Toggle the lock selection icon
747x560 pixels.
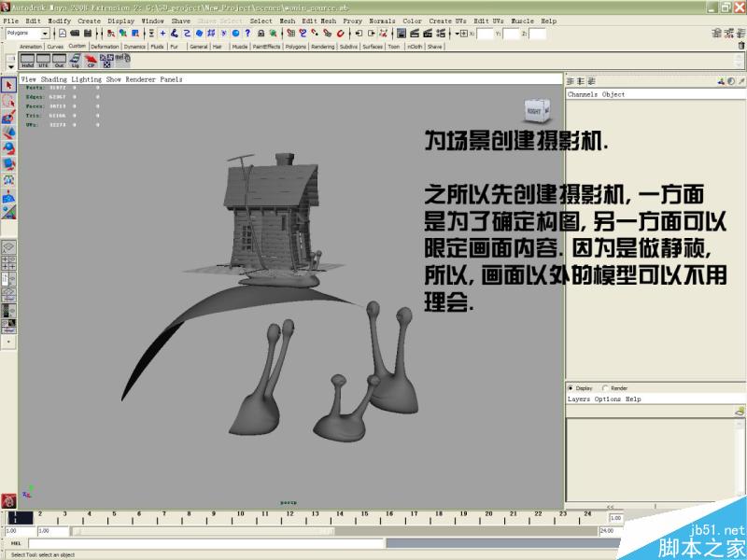coord(261,34)
